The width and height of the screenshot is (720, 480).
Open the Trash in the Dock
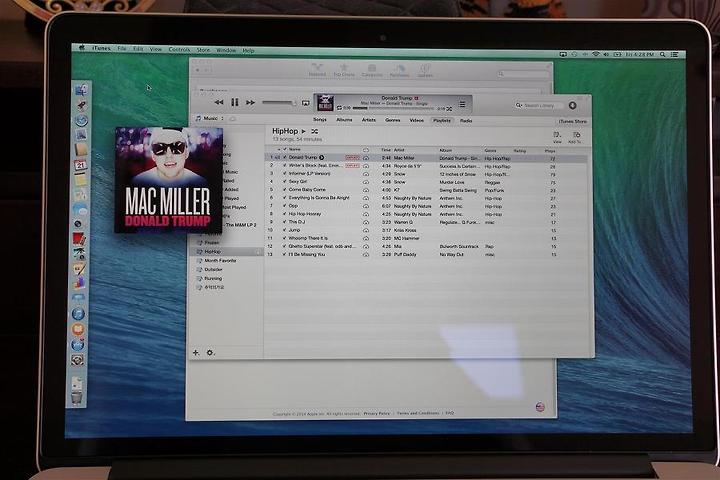pos(77,397)
